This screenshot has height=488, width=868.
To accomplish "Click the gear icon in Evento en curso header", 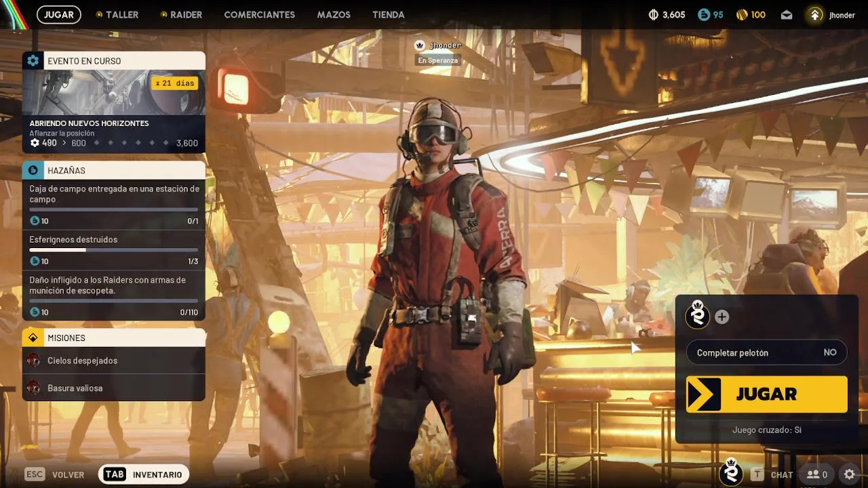I will 33,61.
